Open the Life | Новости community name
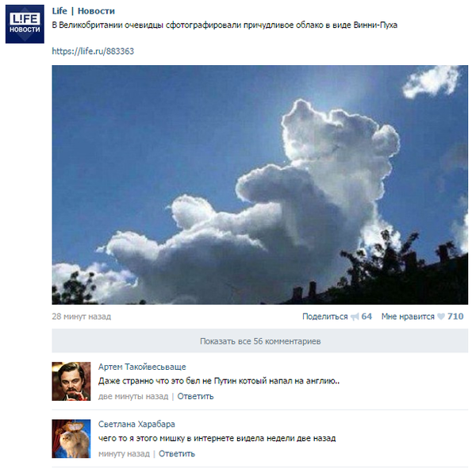 pyautogui.click(x=83, y=11)
